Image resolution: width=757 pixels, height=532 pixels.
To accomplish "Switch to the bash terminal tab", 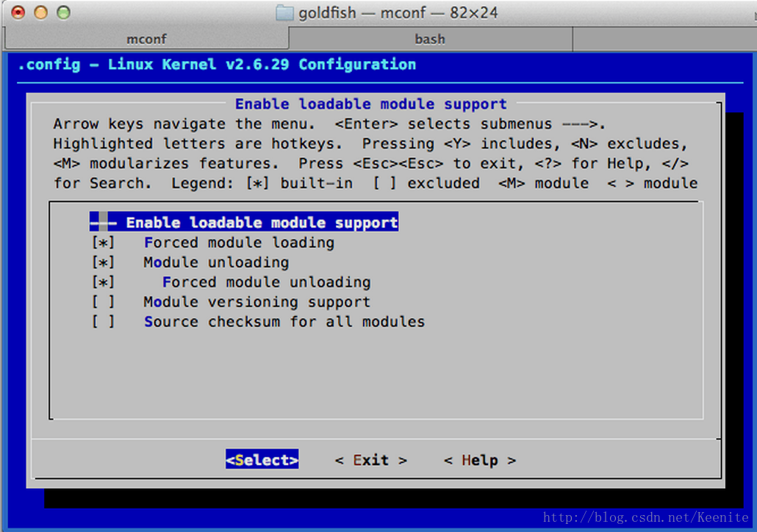I will point(430,39).
